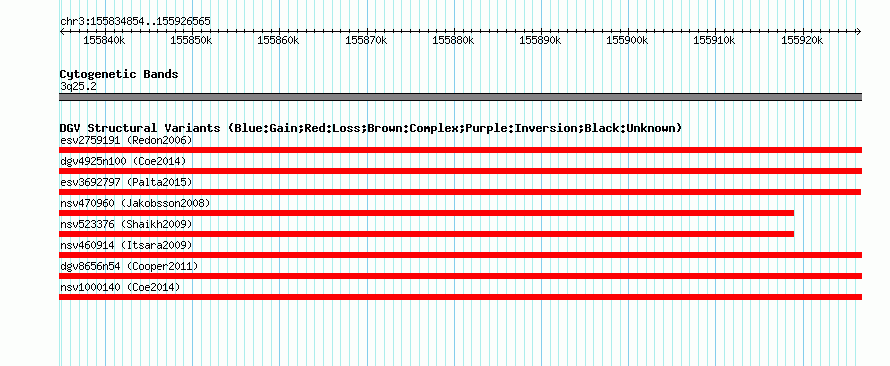Open variant label nsv470960 (Jakobsson2008)
This screenshot has width=890, height=366.
(135, 203)
